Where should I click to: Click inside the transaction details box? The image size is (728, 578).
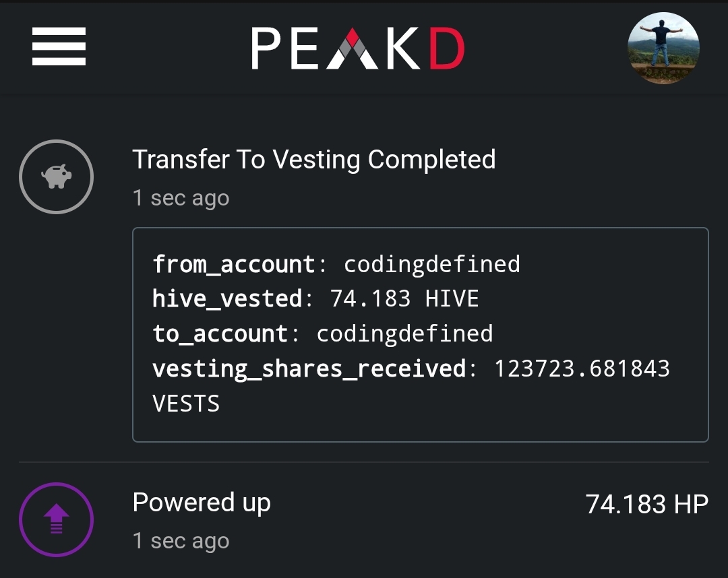tap(421, 334)
